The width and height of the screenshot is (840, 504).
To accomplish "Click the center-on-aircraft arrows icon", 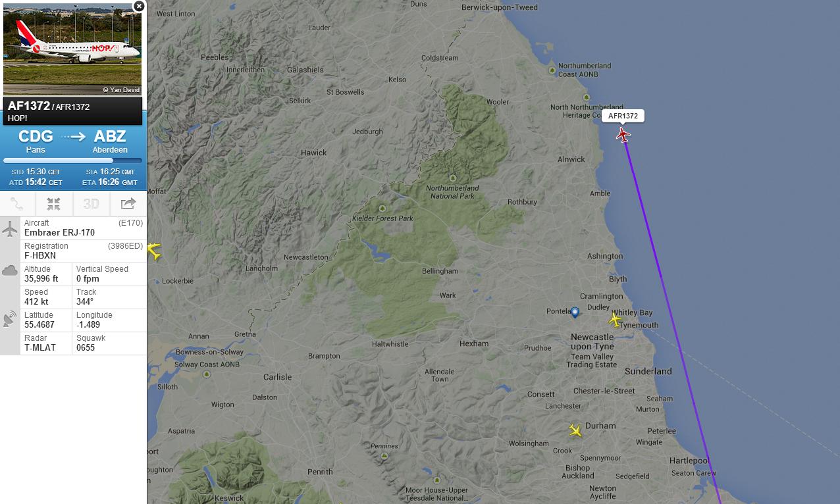I will [x=54, y=204].
